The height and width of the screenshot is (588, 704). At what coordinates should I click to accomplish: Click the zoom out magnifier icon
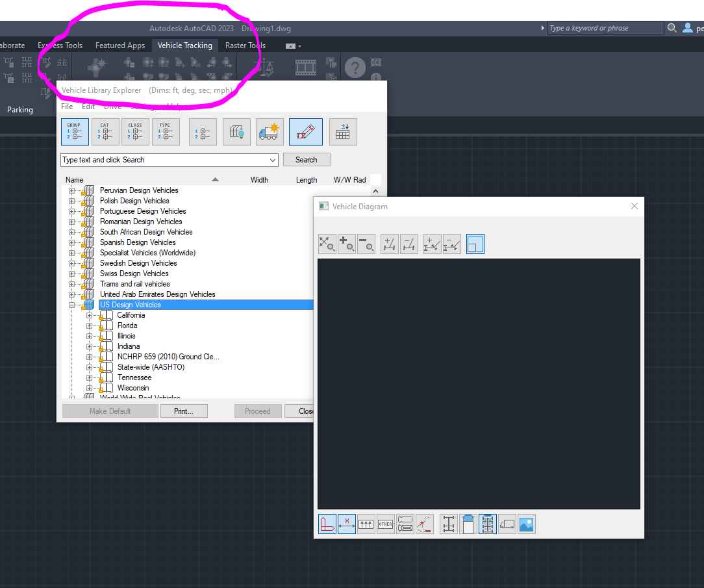click(x=366, y=244)
